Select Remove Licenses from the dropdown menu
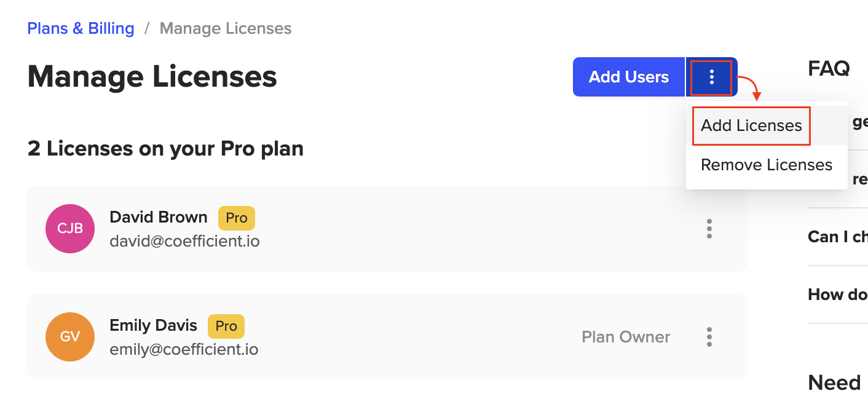Image resolution: width=868 pixels, height=407 pixels. pos(767,165)
